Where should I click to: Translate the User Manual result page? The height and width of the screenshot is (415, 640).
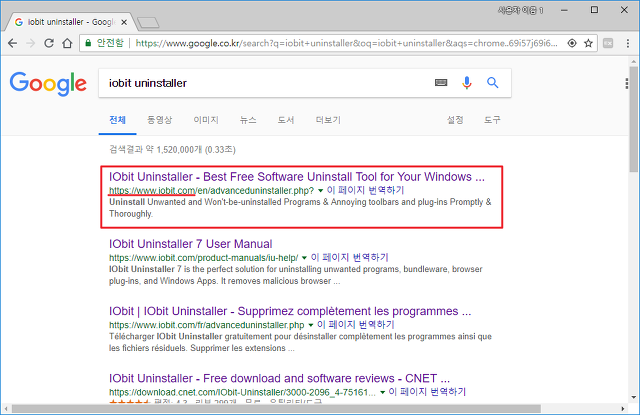pyautogui.click(x=350, y=257)
